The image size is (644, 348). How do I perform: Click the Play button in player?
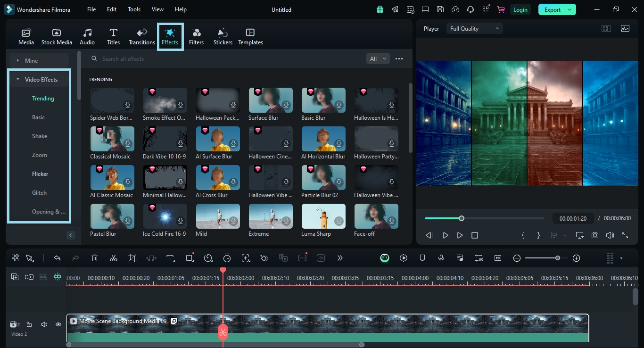pyautogui.click(x=460, y=235)
